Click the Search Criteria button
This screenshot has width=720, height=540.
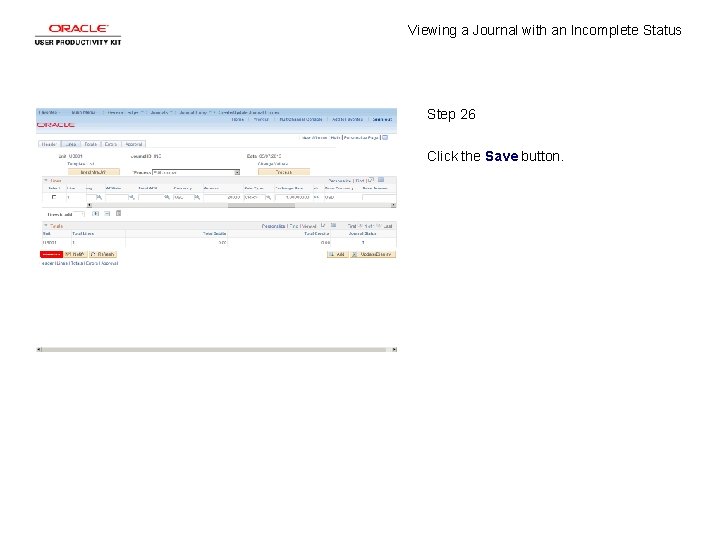94,172
